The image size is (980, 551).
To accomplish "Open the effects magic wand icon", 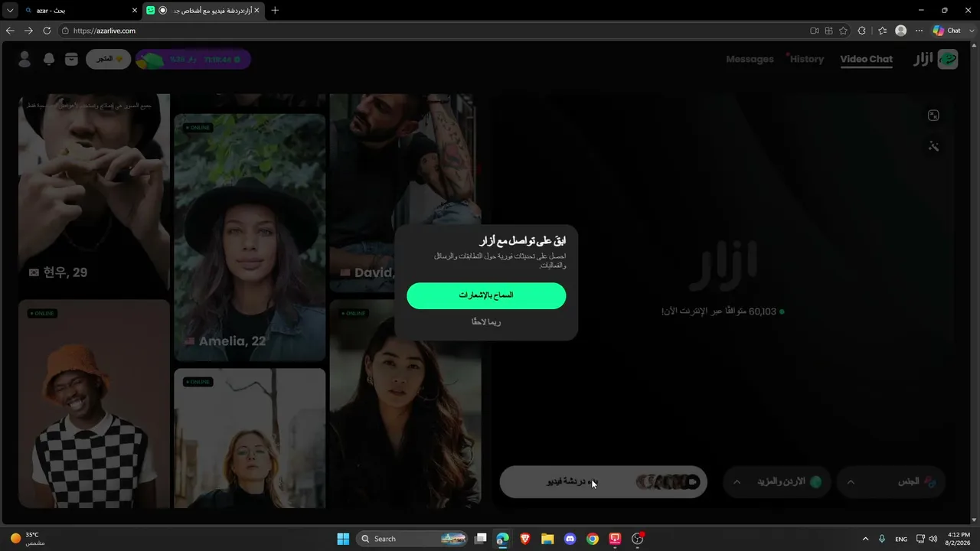I will 933,146.
